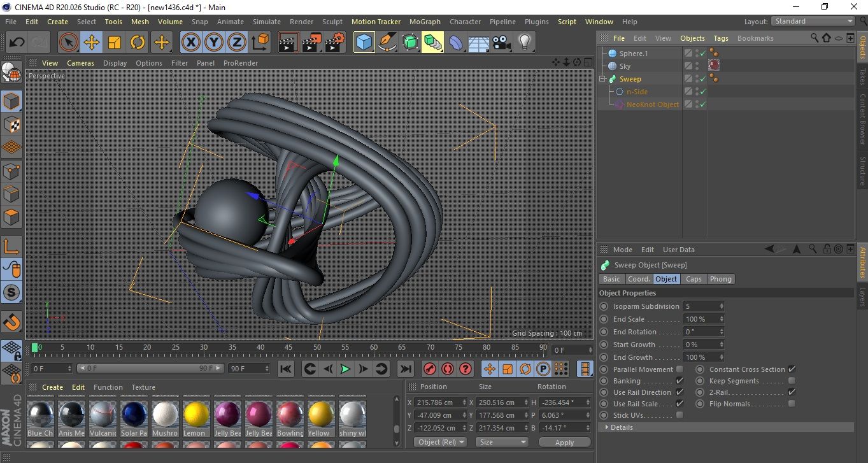Viewport: 868px width, 463px height.
Task: Switch to the Caps tab
Action: coord(694,279)
